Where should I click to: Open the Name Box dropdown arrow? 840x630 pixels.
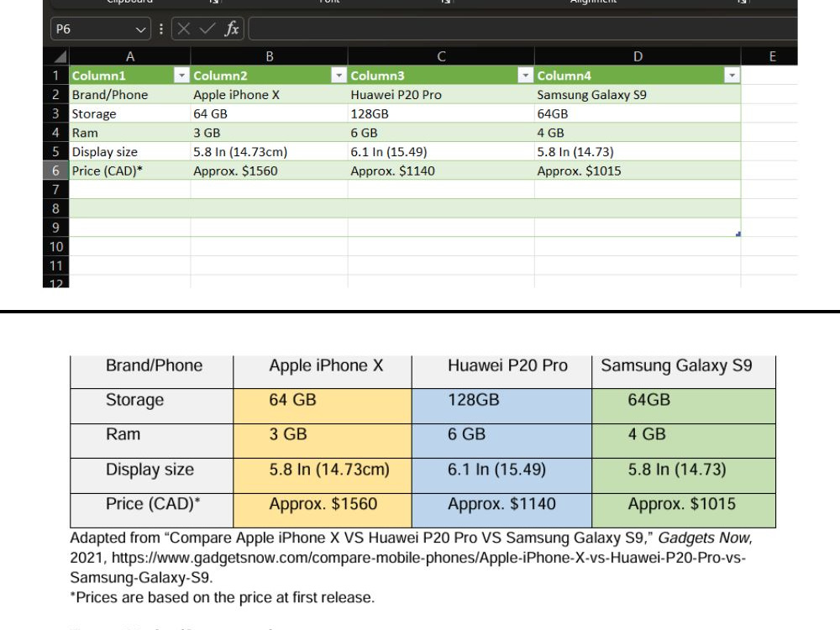(x=140, y=29)
